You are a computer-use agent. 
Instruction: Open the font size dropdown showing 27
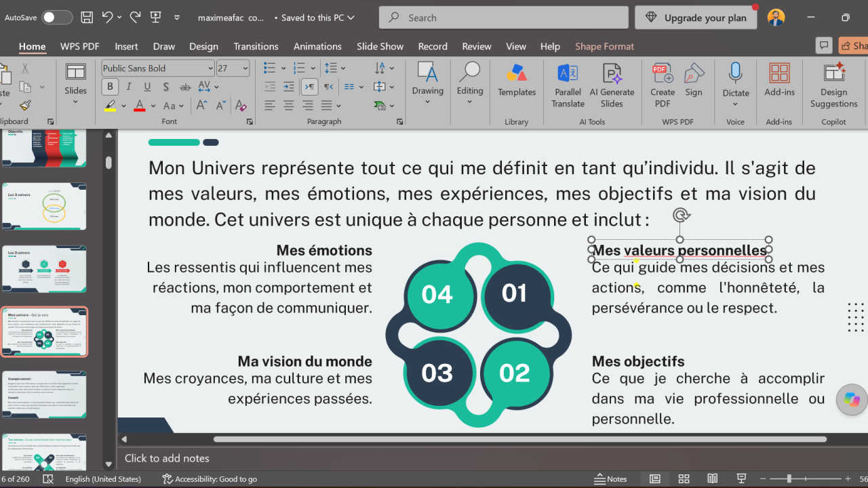pos(245,68)
